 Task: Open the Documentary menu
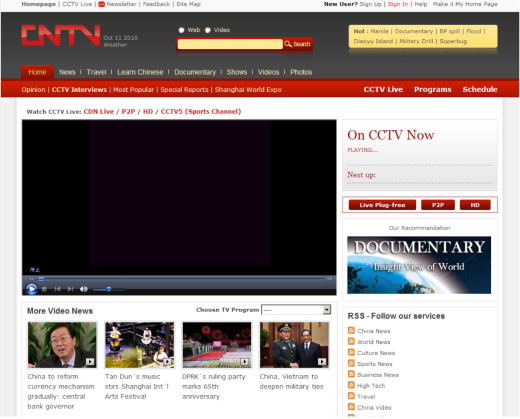coord(195,72)
